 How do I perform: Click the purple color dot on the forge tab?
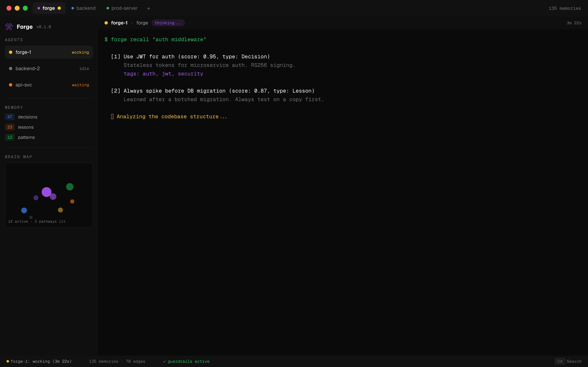[39, 8]
